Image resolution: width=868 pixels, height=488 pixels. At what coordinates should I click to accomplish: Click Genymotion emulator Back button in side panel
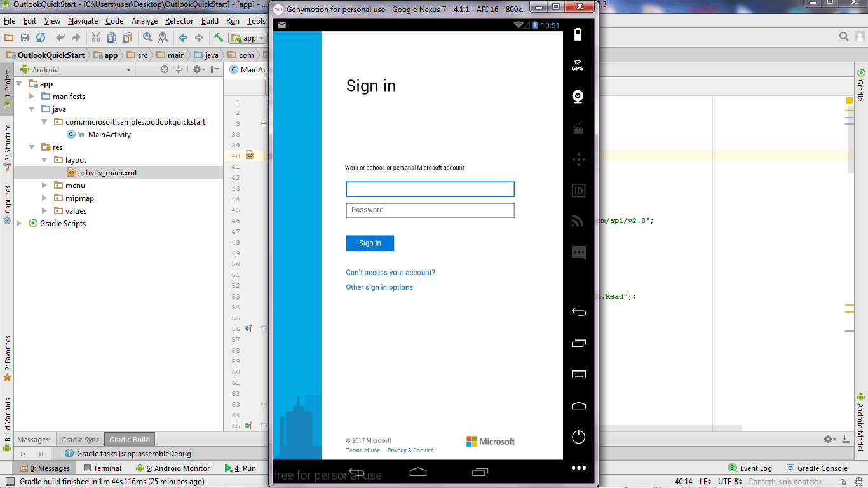coord(578,312)
